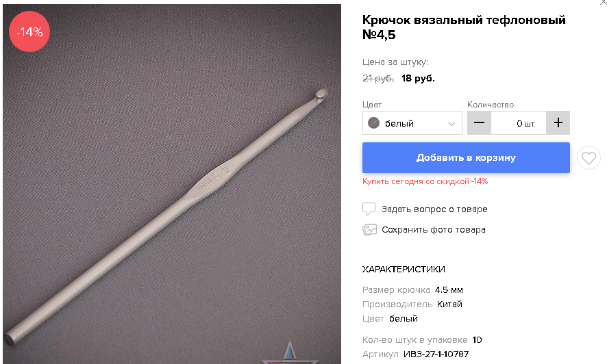The width and height of the screenshot is (607, 364).
Task: Click the quantity input field
Action: tap(519, 123)
